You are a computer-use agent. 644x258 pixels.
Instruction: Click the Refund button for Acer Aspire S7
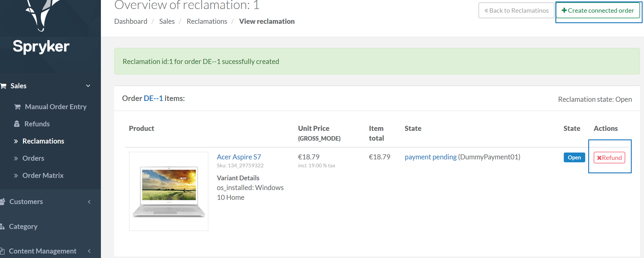[609, 158]
